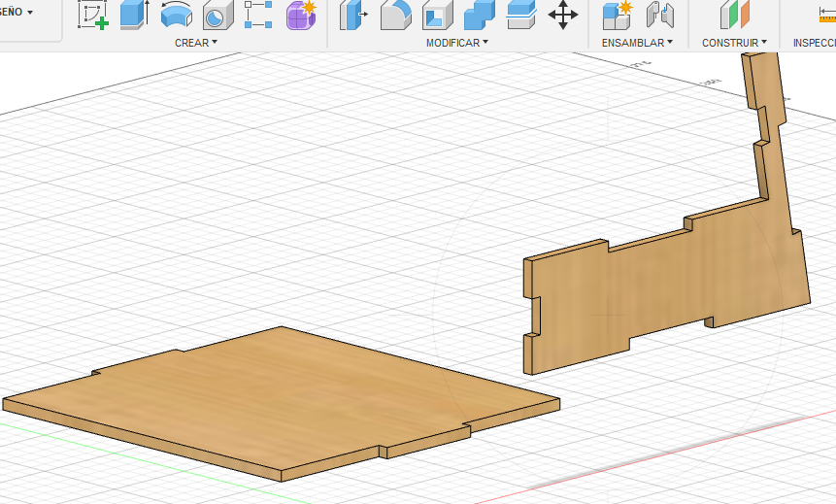Viewport: 836px width, 504px height.
Task: Select the Extrude tool
Action: coord(134,15)
